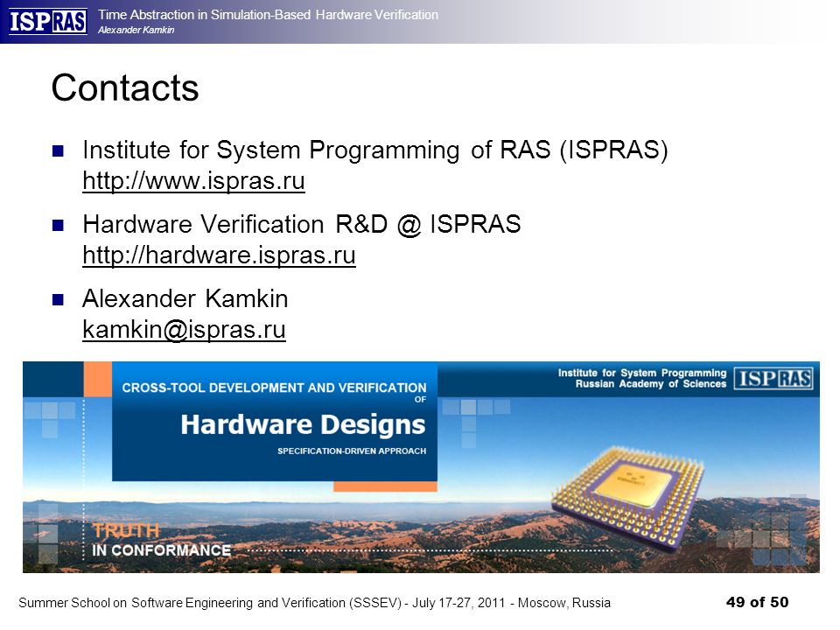Select the 'Contacts' slide title

coord(125,87)
